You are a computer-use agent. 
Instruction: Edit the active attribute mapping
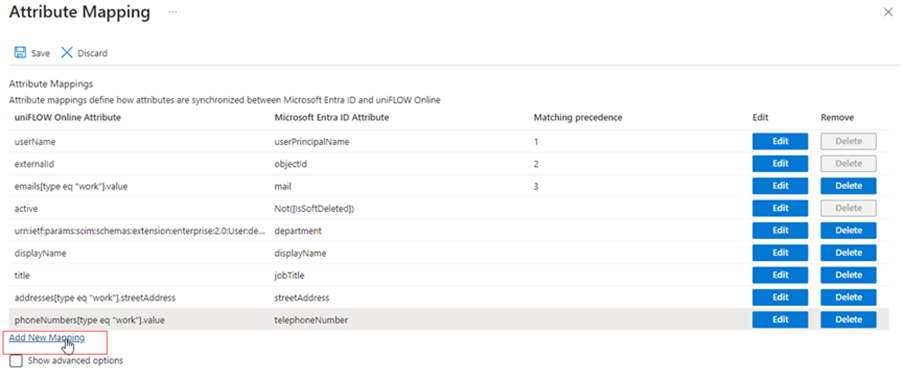click(780, 208)
